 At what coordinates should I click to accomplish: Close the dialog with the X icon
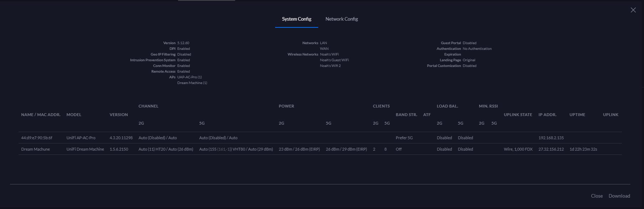point(633,10)
